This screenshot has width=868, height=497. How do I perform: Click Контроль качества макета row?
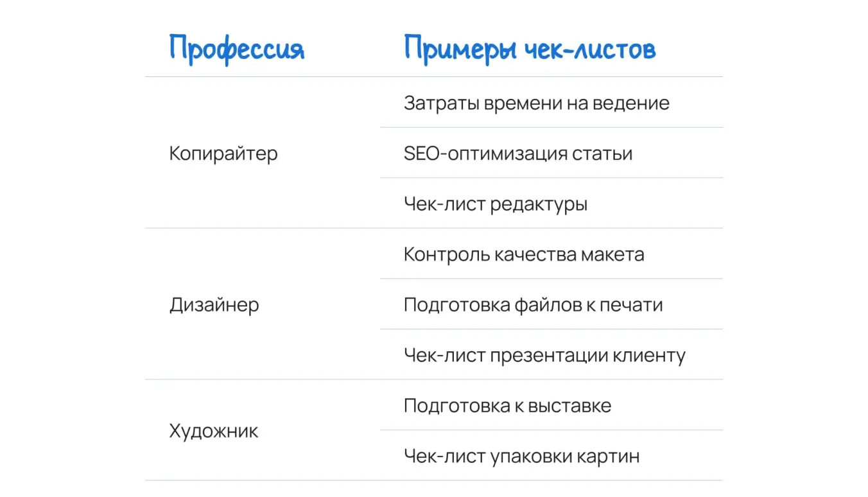[x=551, y=254]
